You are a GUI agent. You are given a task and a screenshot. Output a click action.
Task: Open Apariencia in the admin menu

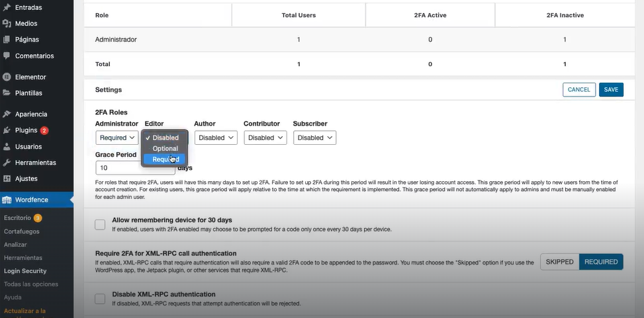click(x=31, y=114)
